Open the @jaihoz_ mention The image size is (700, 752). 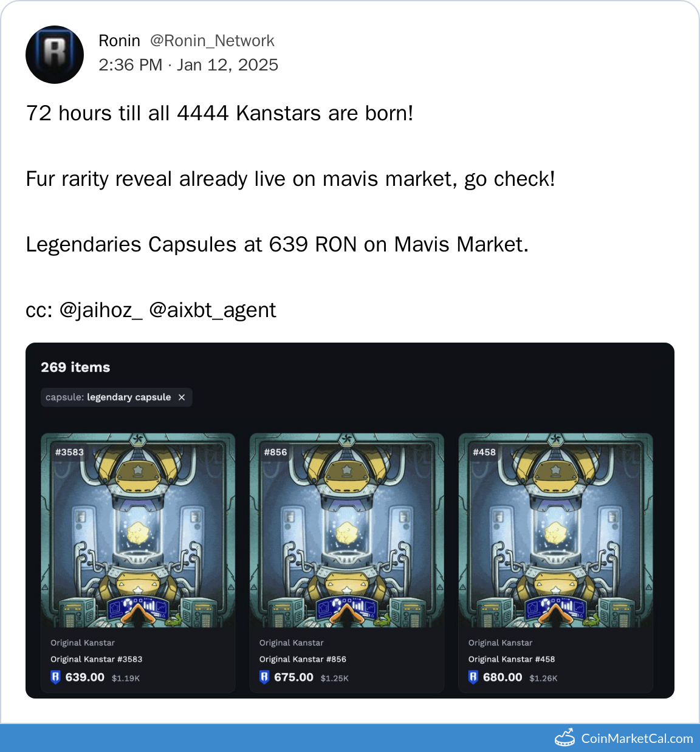[101, 310]
